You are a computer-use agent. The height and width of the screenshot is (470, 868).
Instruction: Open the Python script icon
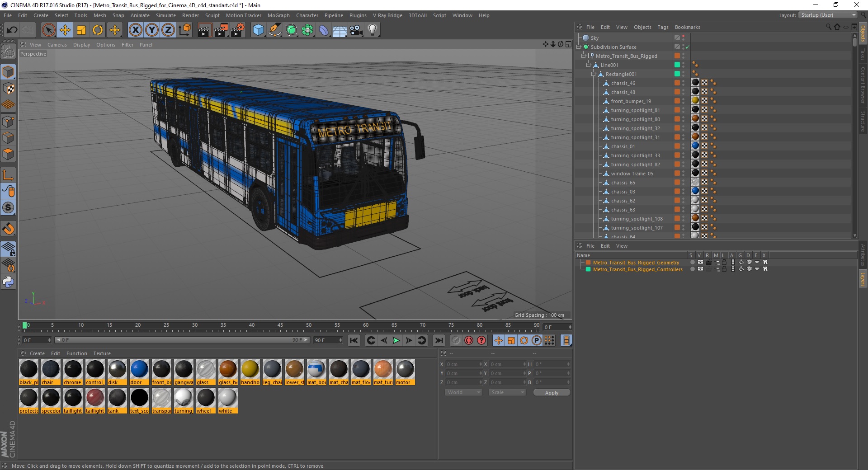coord(8,282)
